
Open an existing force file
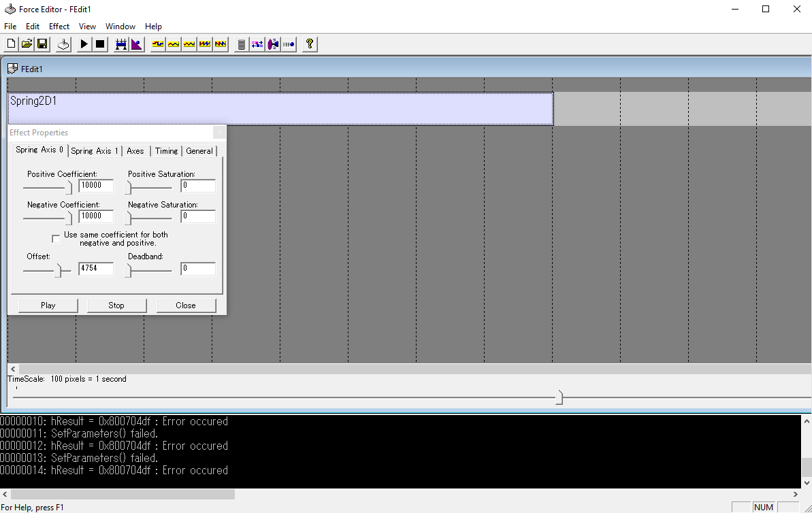[x=27, y=44]
